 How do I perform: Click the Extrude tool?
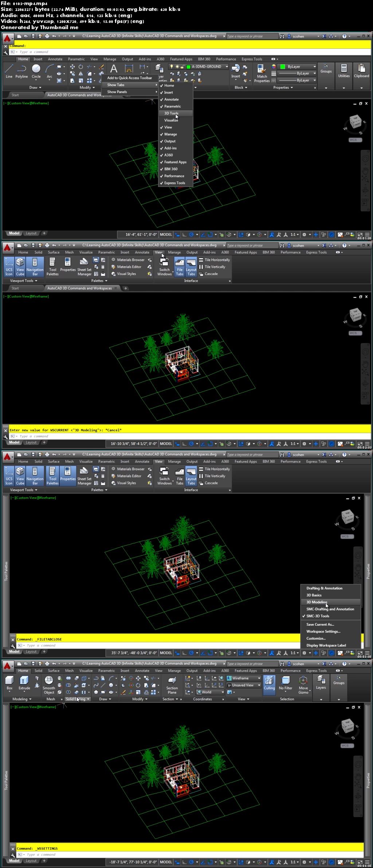click(24, 682)
